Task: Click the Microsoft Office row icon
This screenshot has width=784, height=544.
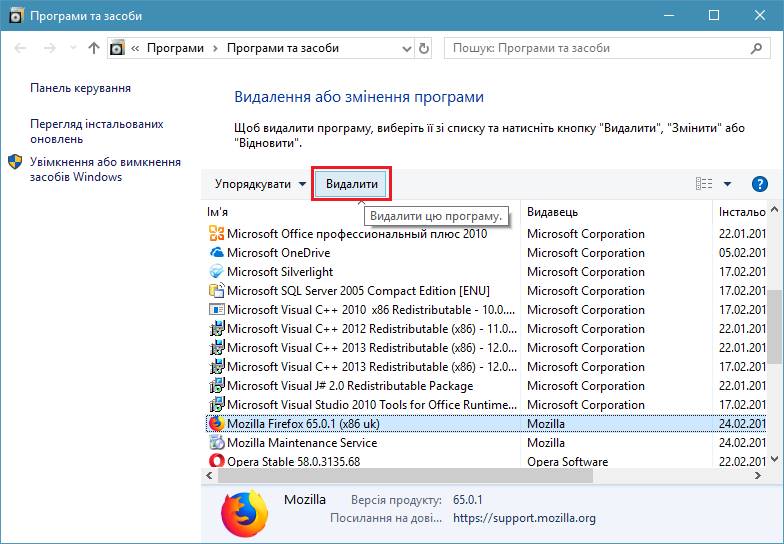Action: coord(216,234)
